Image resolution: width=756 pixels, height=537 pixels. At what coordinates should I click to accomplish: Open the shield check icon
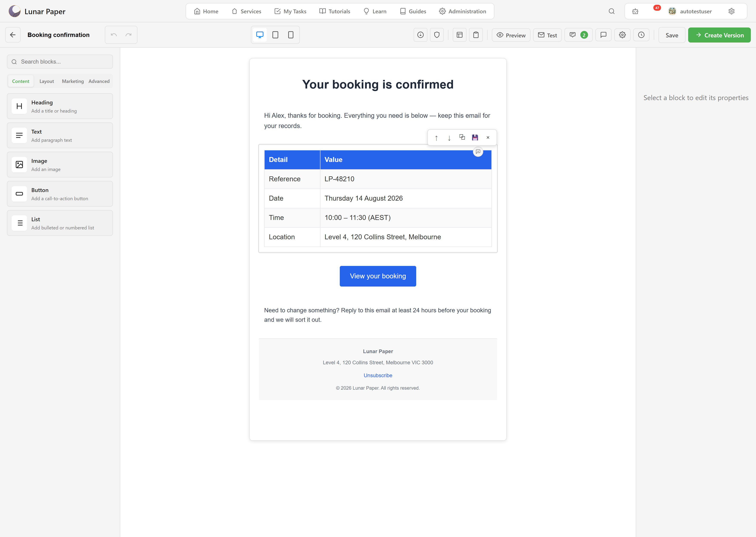pos(437,35)
